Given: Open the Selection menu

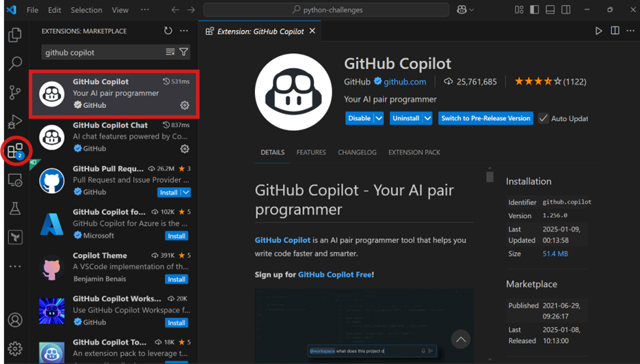Looking at the screenshot, I should (x=86, y=10).
